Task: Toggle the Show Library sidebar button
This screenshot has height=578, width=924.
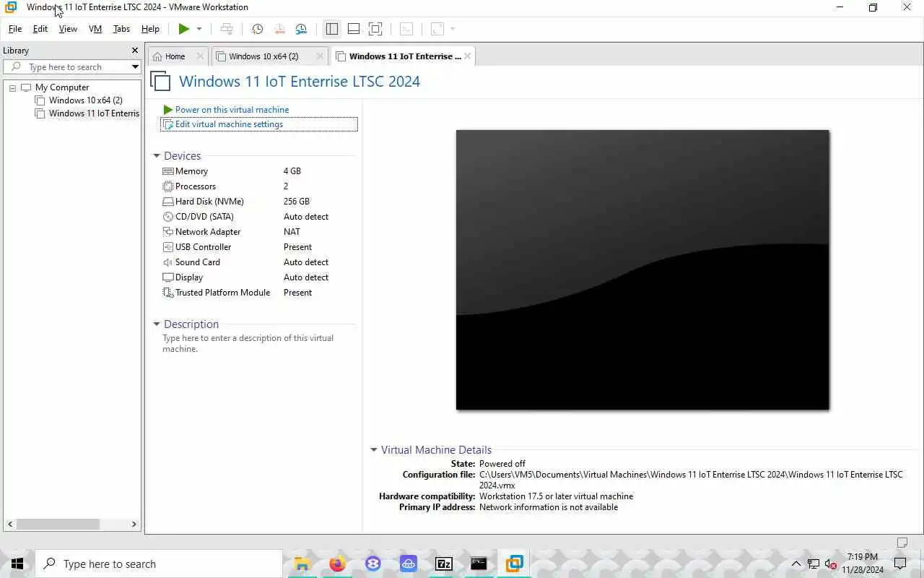Action: (x=332, y=29)
